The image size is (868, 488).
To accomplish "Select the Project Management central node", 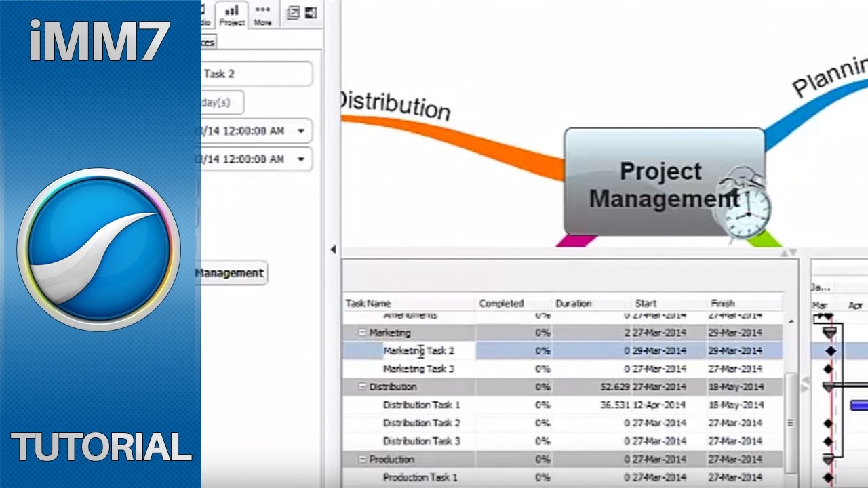I will coord(664,182).
